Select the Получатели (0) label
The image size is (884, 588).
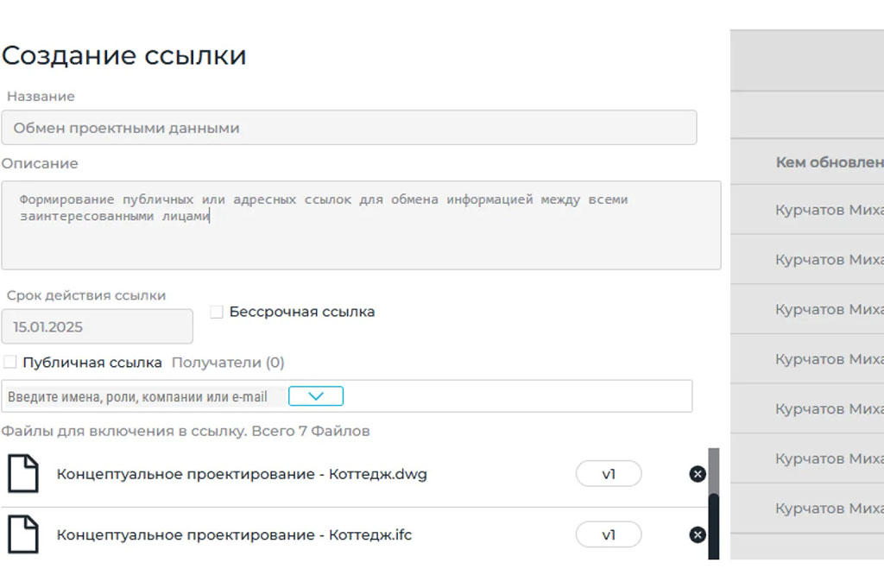(x=228, y=363)
